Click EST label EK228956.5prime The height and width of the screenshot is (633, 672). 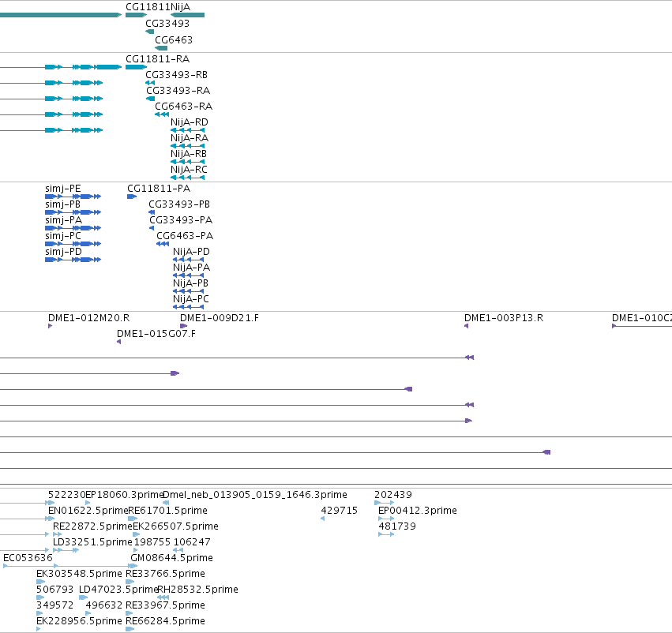click(x=79, y=621)
